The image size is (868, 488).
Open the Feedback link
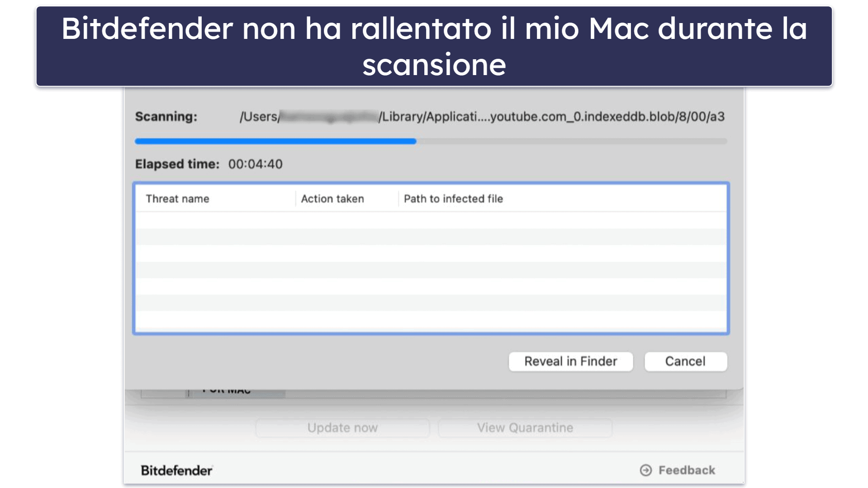click(678, 470)
